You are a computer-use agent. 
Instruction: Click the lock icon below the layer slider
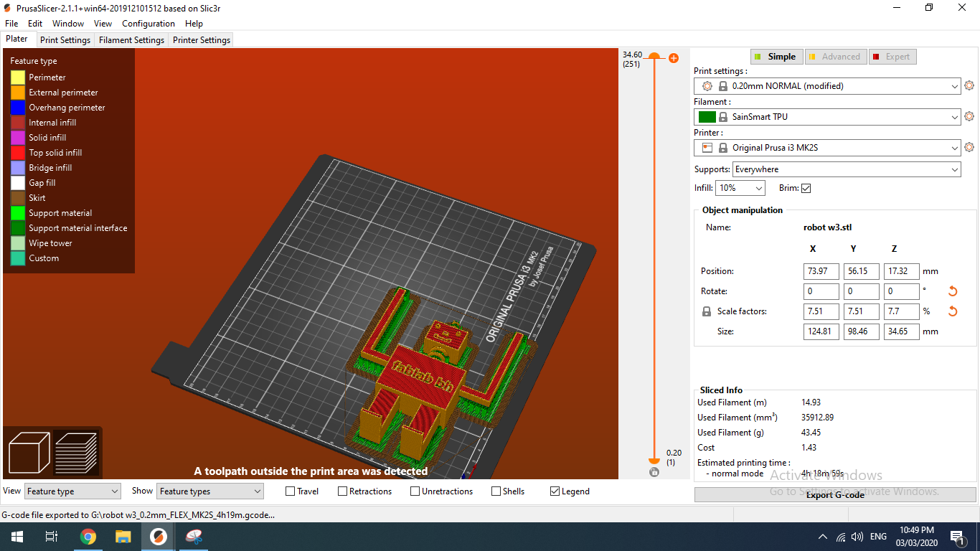click(x=654, y=472)
